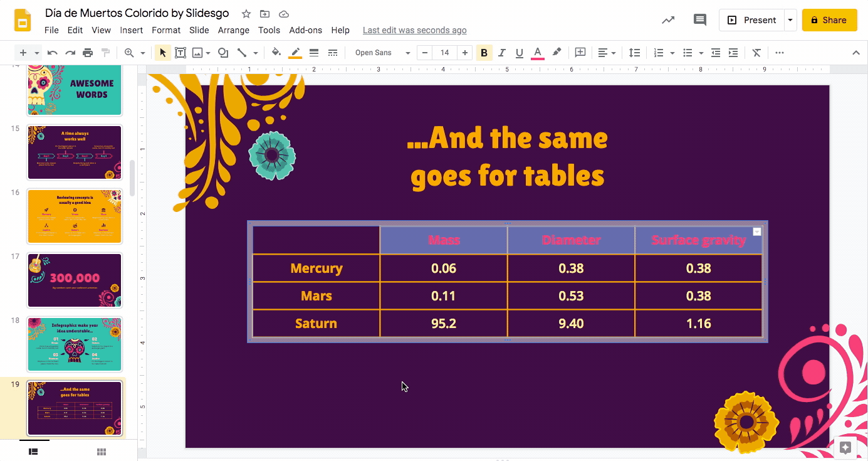This screenshot has height=461, width=868.
Task: Click the add comment toolbar icon
Action: click(580, 53)
